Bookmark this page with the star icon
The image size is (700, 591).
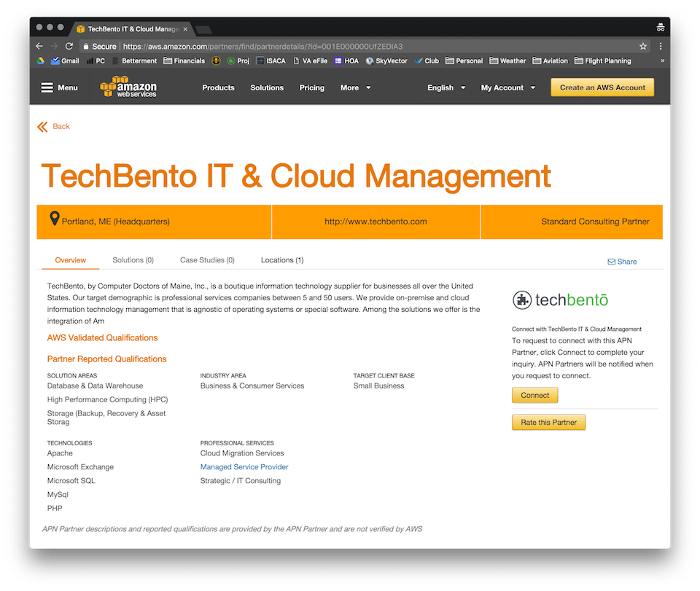pos(643,46)
